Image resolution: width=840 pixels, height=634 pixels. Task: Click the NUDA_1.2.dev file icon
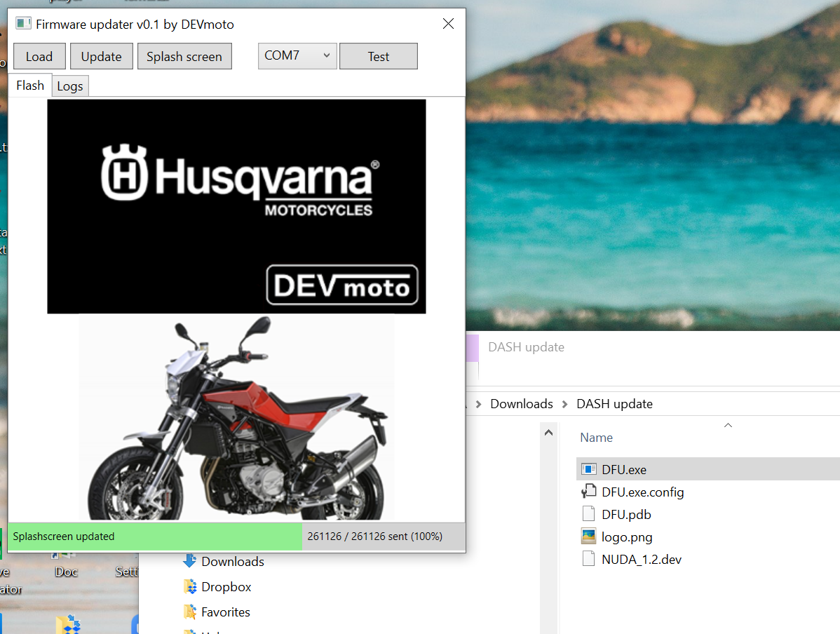589,559
